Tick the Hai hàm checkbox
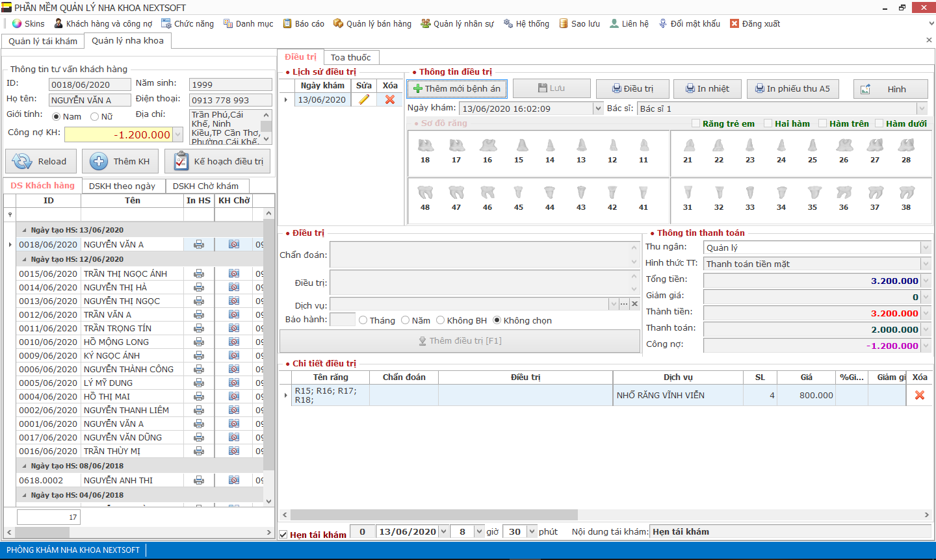This screenshot has height=560, width=936. [x=768, y=123]
